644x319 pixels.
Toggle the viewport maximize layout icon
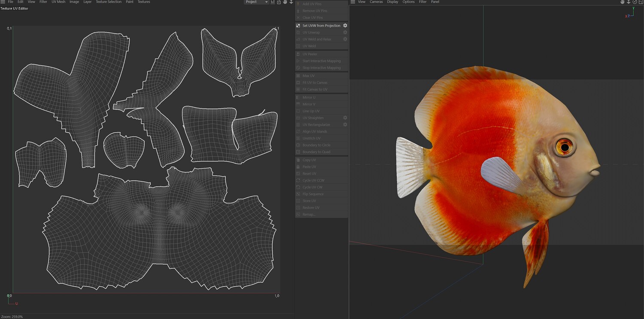(x=641, y=2)
